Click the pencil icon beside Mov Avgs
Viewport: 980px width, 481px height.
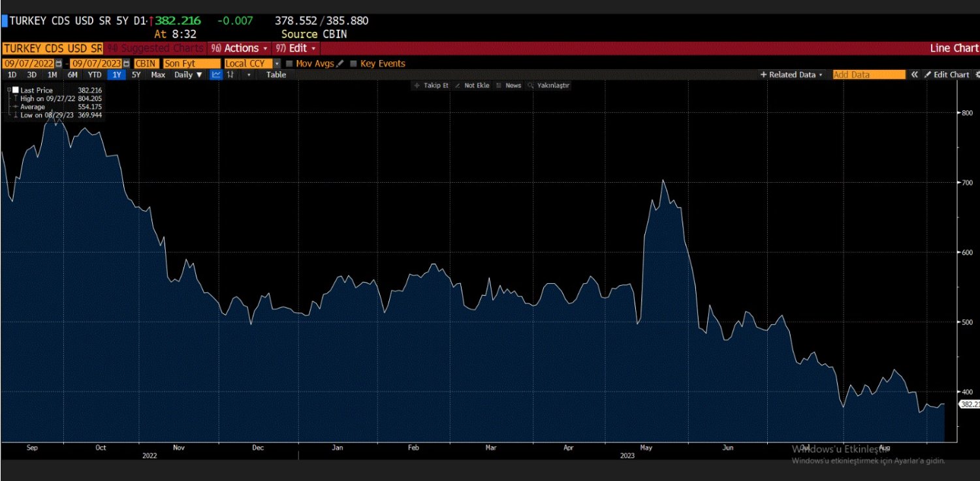point(340,63)
